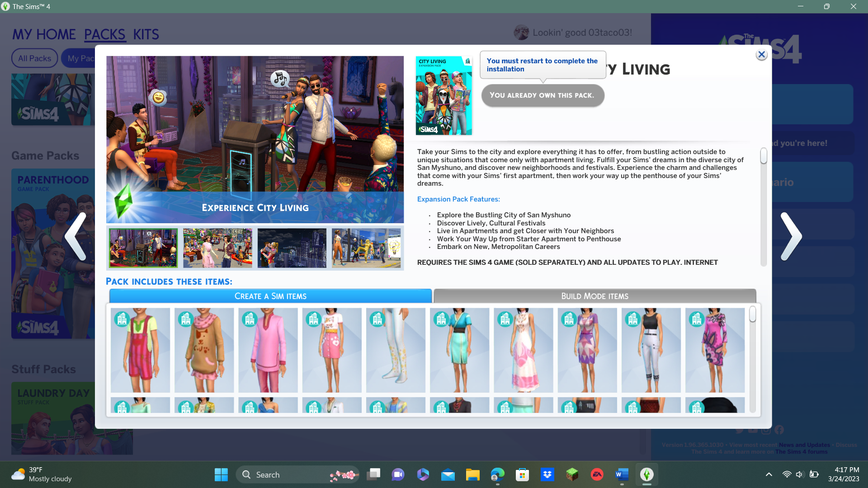Open Minecraft from taskbar
868x488 pixels.
coord(572,474)
